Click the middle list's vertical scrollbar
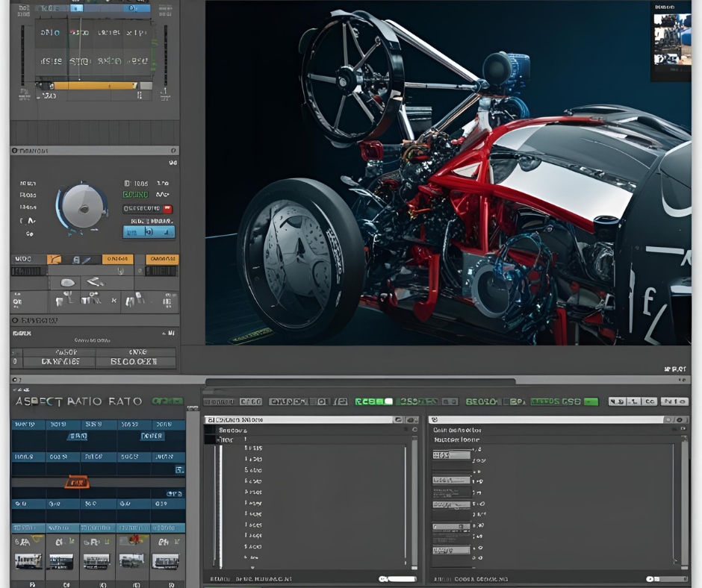This screenshot has height=588, width=702. pyautogui.click(x=414, y=501)
